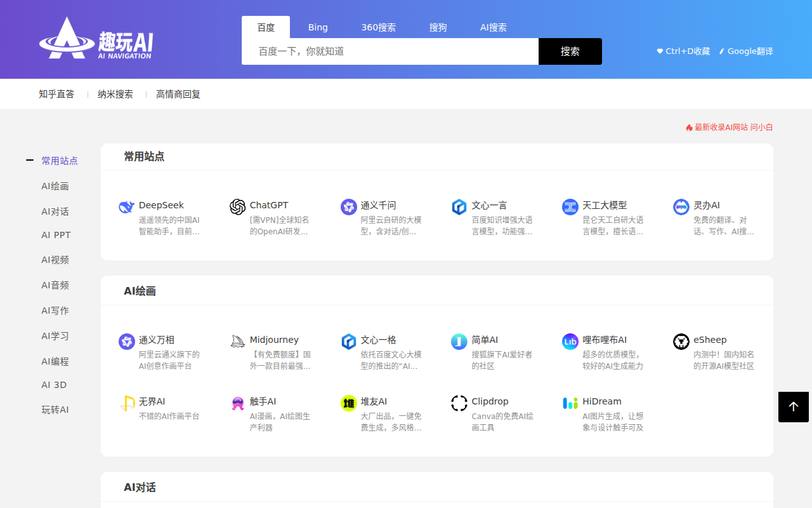
Task: Open the 纳米搜索 quick link
Action: (x=115, y=94)
